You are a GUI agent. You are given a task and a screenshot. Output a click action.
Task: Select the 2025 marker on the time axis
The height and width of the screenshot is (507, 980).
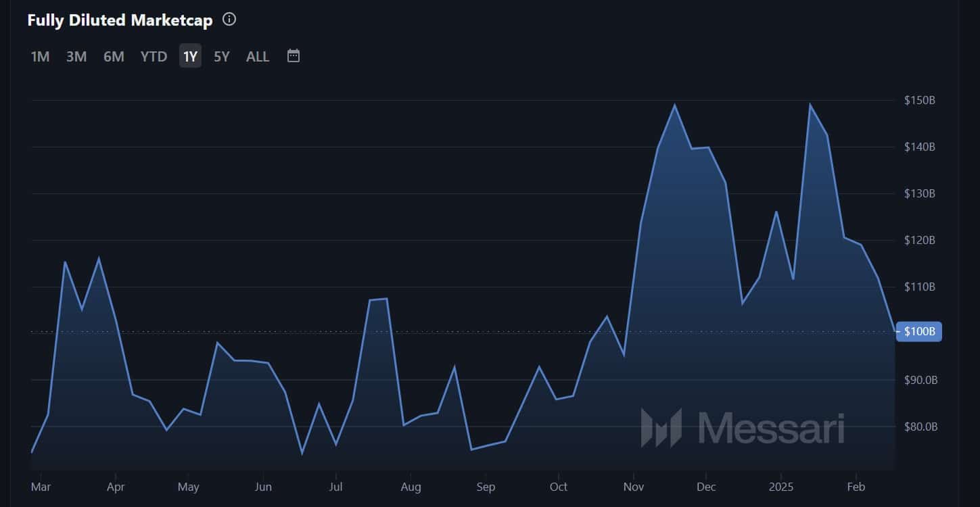click(x=780, y=487)
